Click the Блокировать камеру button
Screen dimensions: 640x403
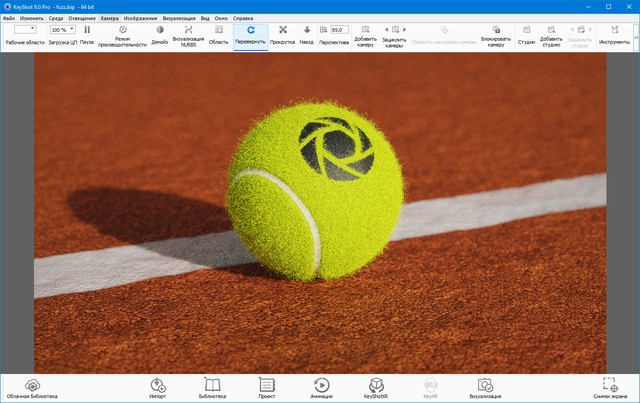point(495,36)
